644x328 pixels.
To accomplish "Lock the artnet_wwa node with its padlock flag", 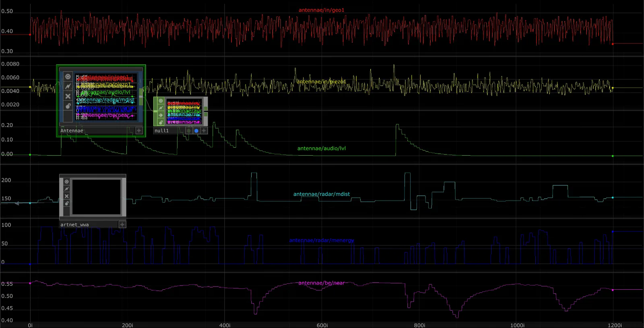I will [67, 203].
